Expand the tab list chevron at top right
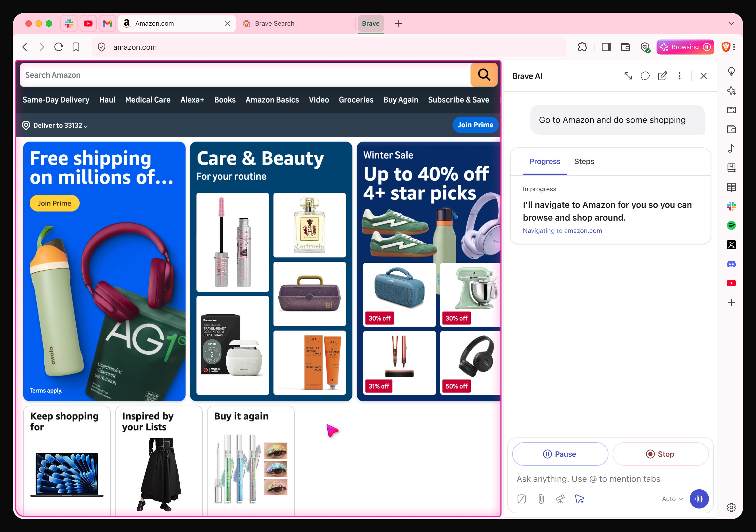This screenshot has height=532, width=756. point(731,23)
